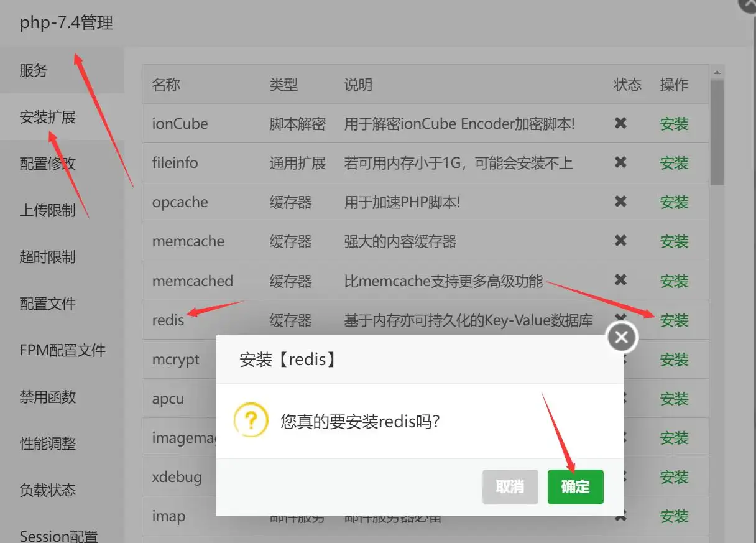Click the 名称 column header
Screen dimensions: 756x543
[x=166, y=85]
